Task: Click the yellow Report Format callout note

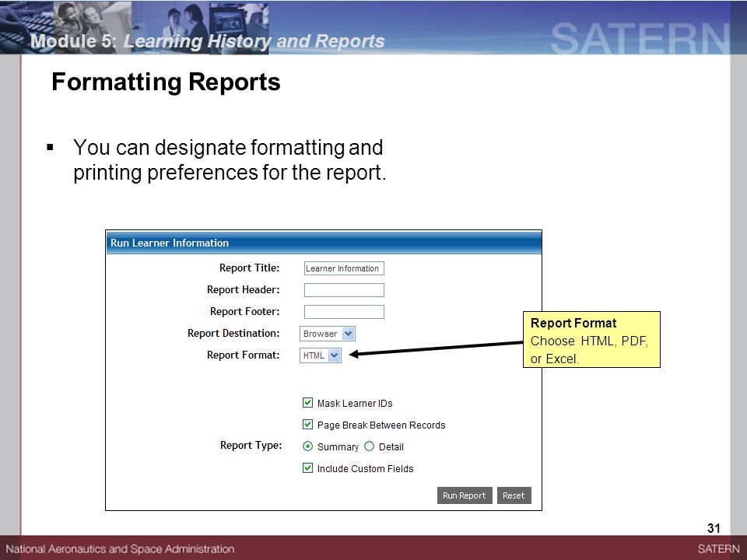Action: click(591, 340)
